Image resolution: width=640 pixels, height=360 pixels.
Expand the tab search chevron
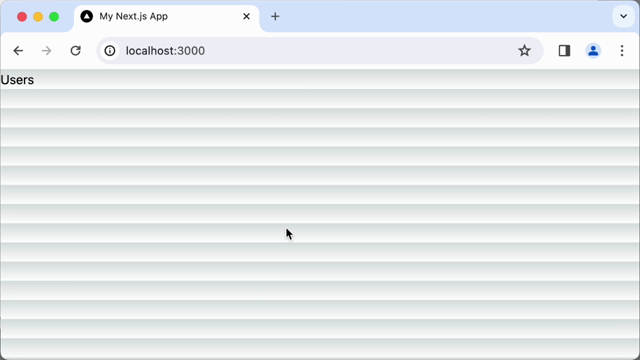point(623,16)
